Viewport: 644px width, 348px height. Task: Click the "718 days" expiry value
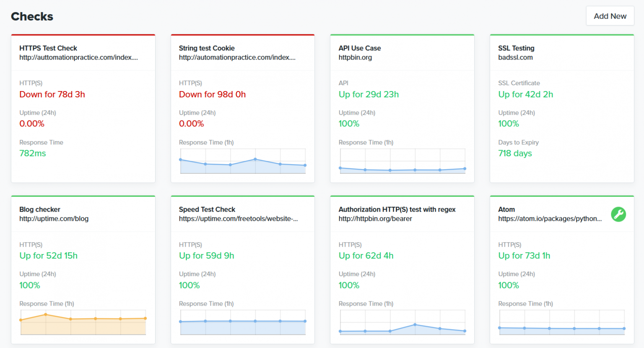(515, 154)
